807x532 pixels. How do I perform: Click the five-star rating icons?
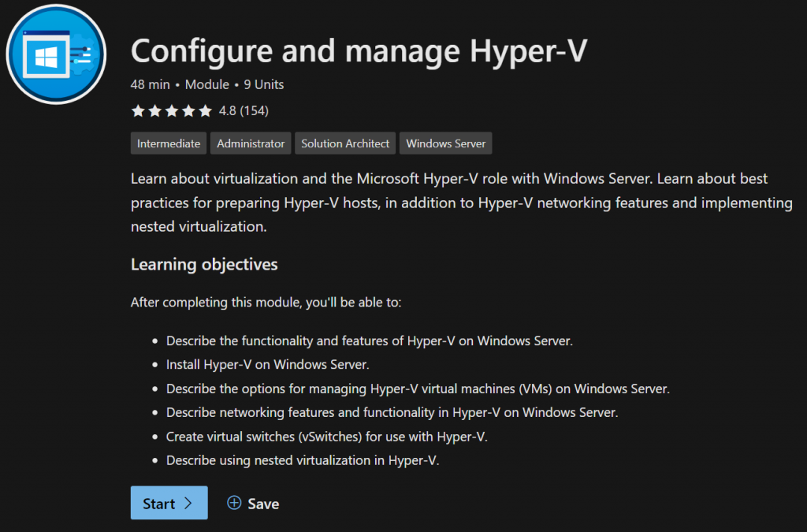point(171,110)
